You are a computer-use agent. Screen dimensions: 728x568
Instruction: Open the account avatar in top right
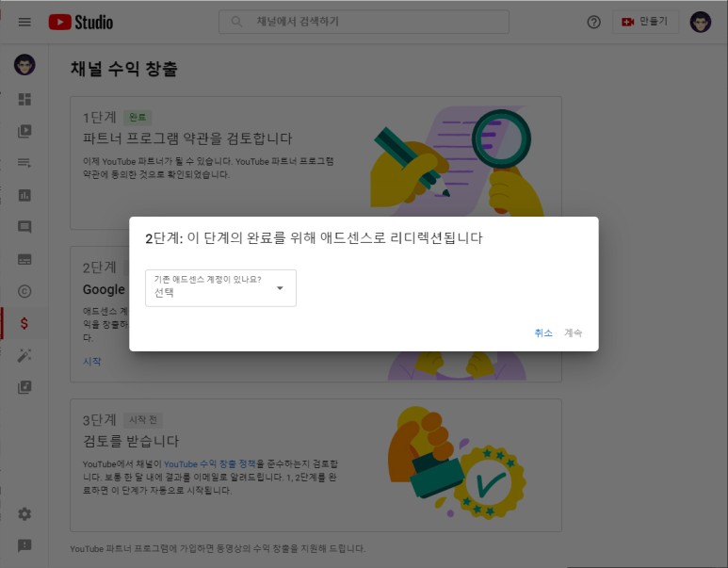click(700, 22)
